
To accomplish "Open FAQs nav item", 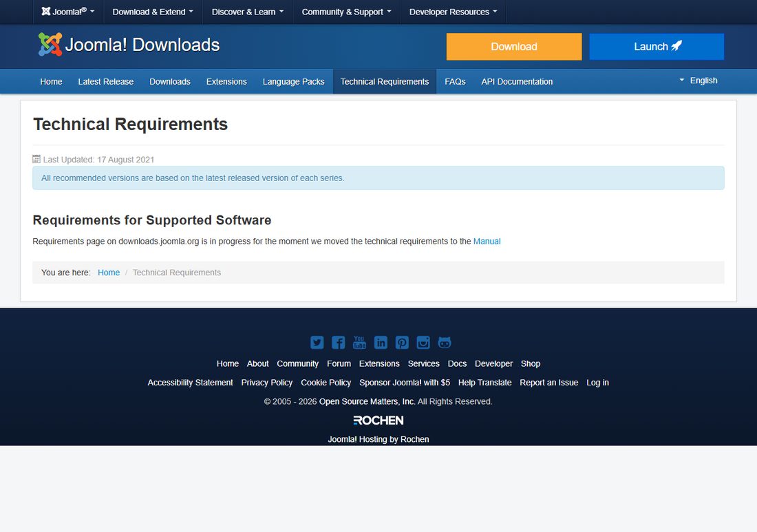I will 455,82.
